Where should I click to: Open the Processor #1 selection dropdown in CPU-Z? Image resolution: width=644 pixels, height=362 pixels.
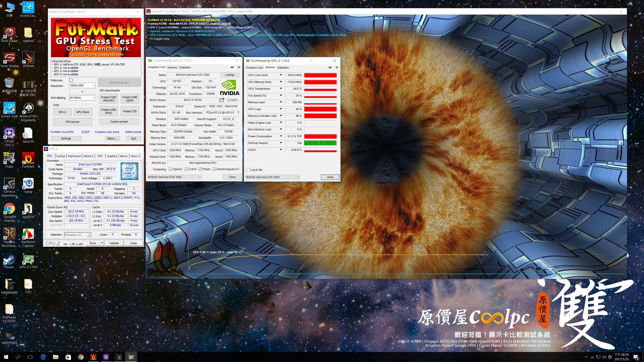pos(77,235)
